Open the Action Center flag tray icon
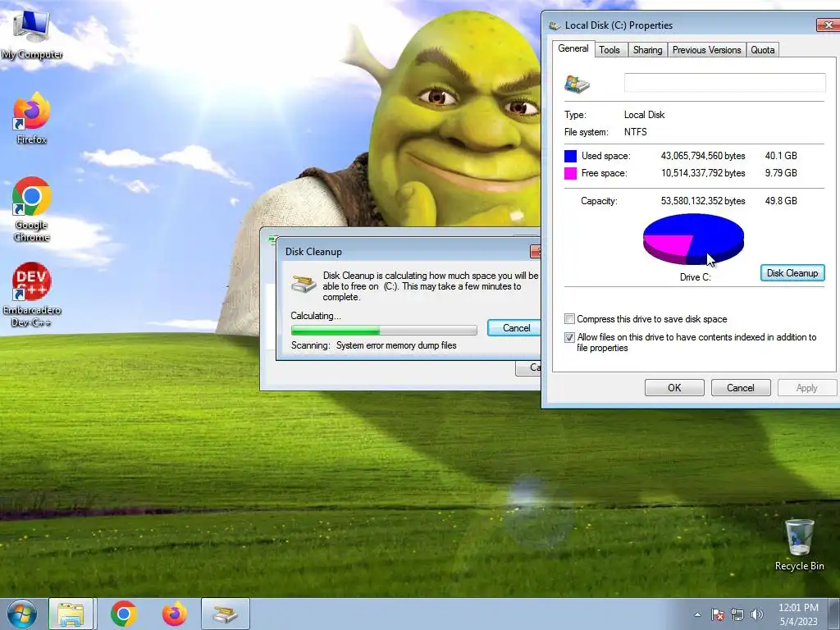This screenshot has width=840, height=630. pyautogui.click(x=717, y=614)
